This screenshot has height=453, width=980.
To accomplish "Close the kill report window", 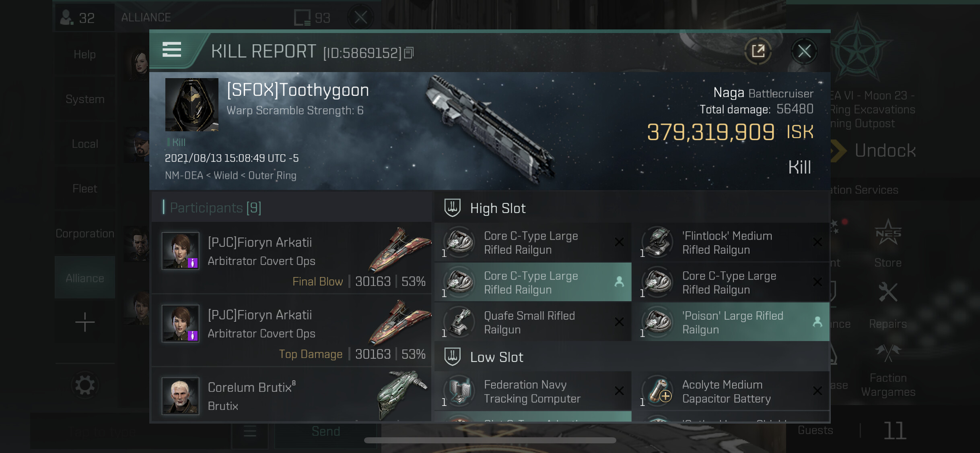I will pos(804,51).
